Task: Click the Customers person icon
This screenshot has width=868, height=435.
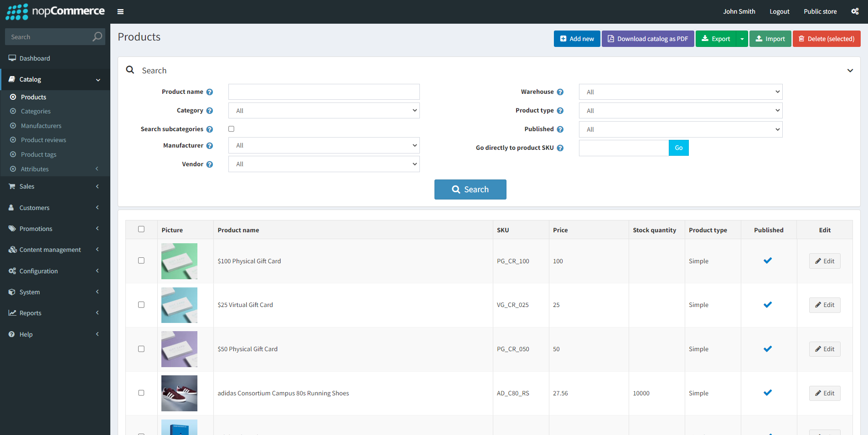Action: click(11, 208)
